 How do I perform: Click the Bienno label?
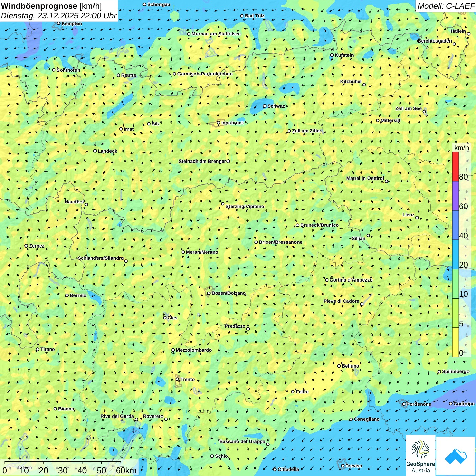click(x=66, y=409)
